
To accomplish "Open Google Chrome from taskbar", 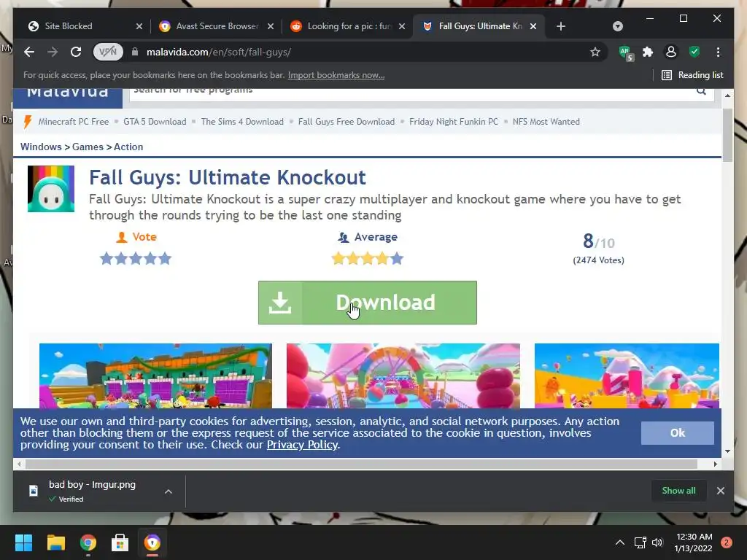I will tap(88, 542).
